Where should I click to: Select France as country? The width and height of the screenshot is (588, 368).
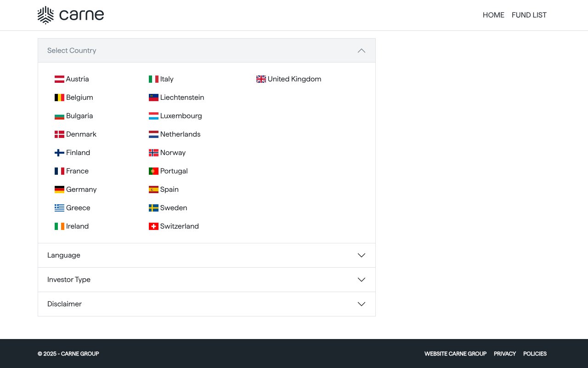point(77,171)
